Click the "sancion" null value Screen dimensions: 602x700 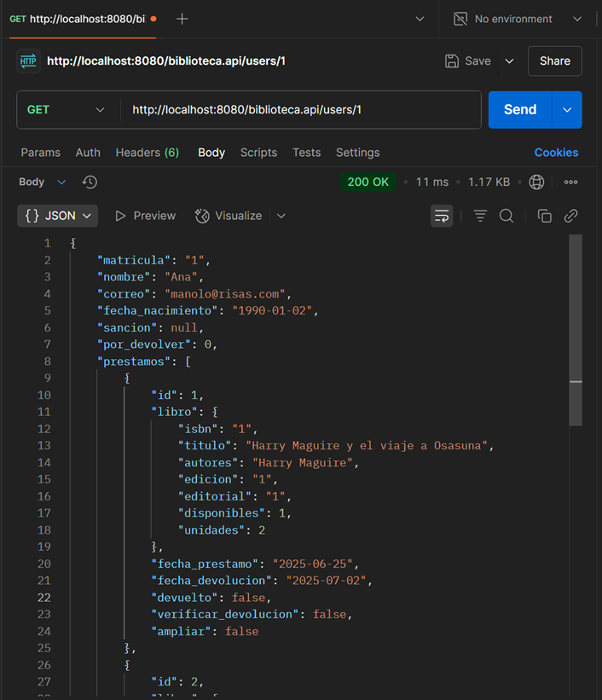[184, 328]
